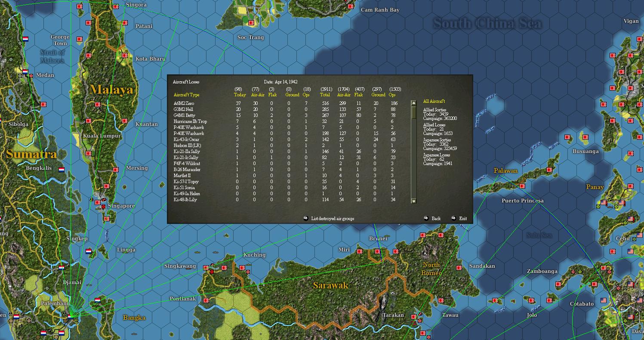Click the Palawan label on the map
The width and height of the screenshot is (644, 340).
[505, 171]
